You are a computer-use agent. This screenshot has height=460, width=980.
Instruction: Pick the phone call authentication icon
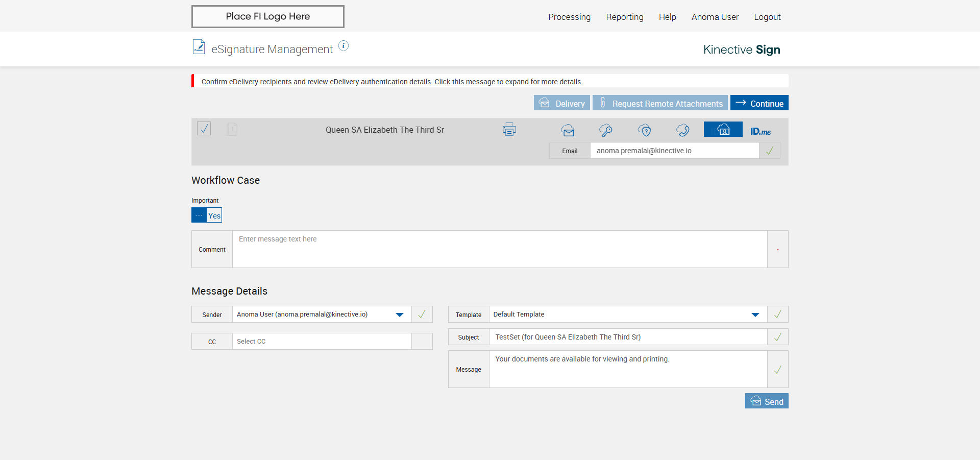[683, 130]
